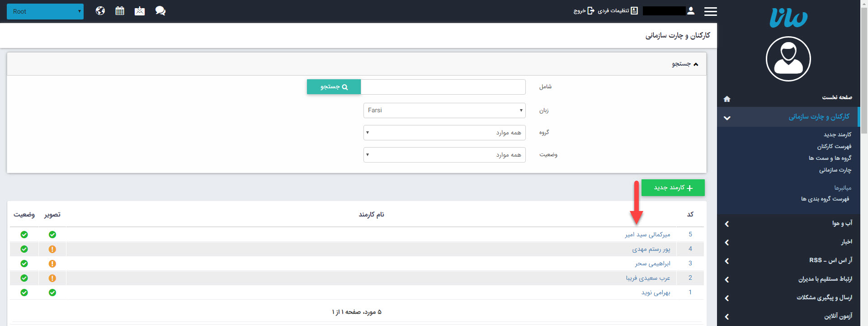Open فهرست کارکنان in sidebar menu
The image size is (868, 326).
(x=834, y=146)
